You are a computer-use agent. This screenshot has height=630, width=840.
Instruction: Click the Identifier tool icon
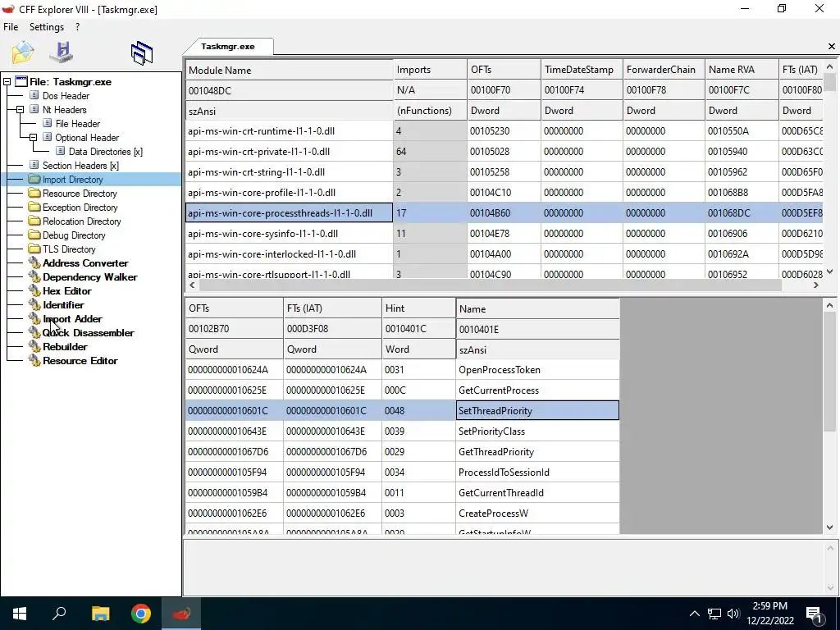(x=34, y=304)
